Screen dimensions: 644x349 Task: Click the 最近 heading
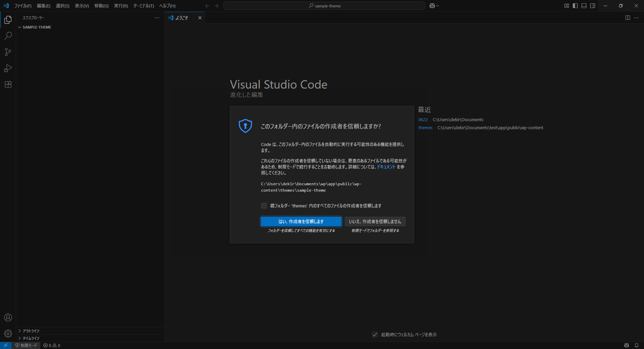tap(424, 110)
